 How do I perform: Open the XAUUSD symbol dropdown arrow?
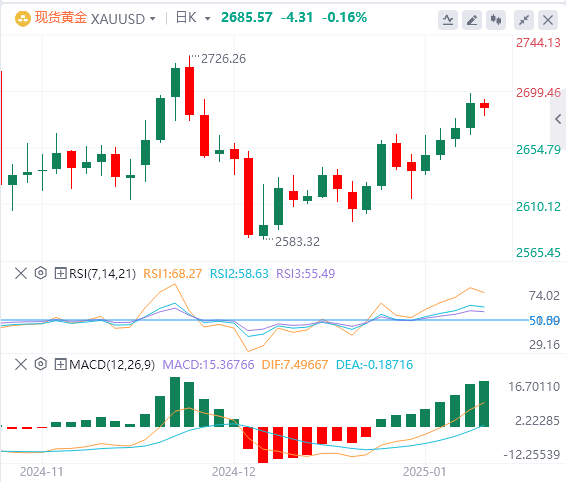(x=153, y=19)
